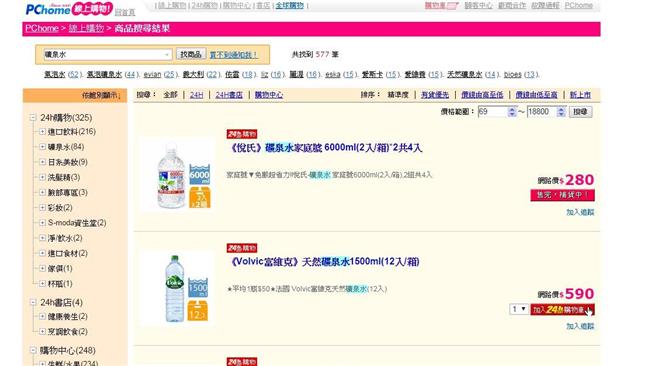Filter search results by 24H

click(x=196, y=95)
